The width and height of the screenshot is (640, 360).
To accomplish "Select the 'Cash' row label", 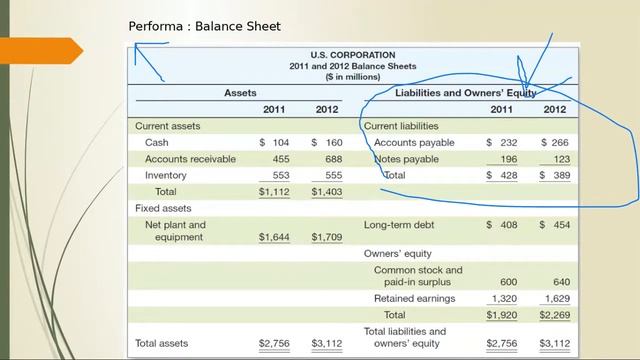I will pos(157,142).
